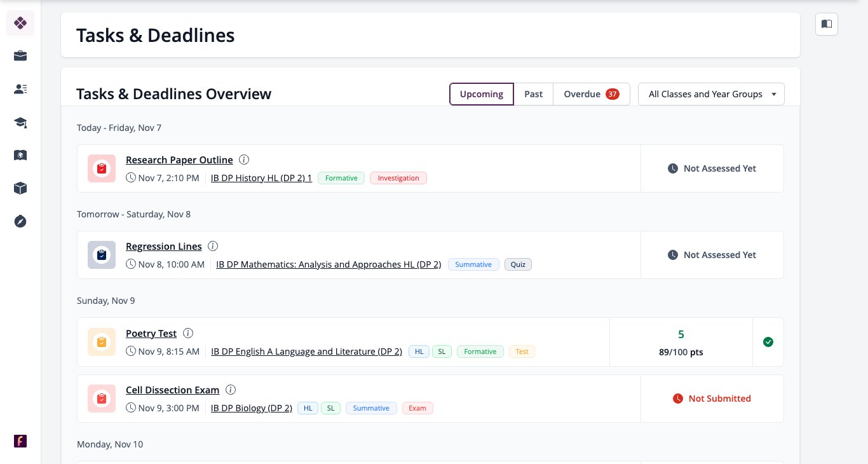The height and width of the screenshot is (464, 868).
Task: Open the people list sidebar icon
Action: tap(20, 89)
